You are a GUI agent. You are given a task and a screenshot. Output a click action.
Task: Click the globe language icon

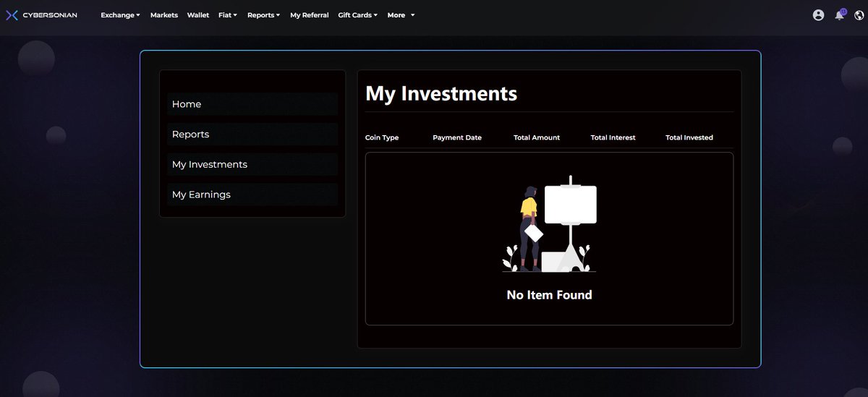tap(859, 15)
